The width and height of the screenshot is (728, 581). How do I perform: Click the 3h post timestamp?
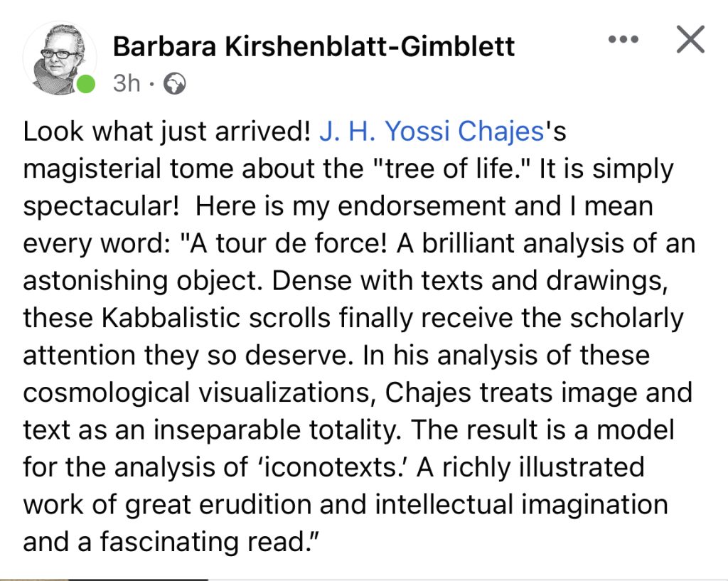(x=127, y=84)
